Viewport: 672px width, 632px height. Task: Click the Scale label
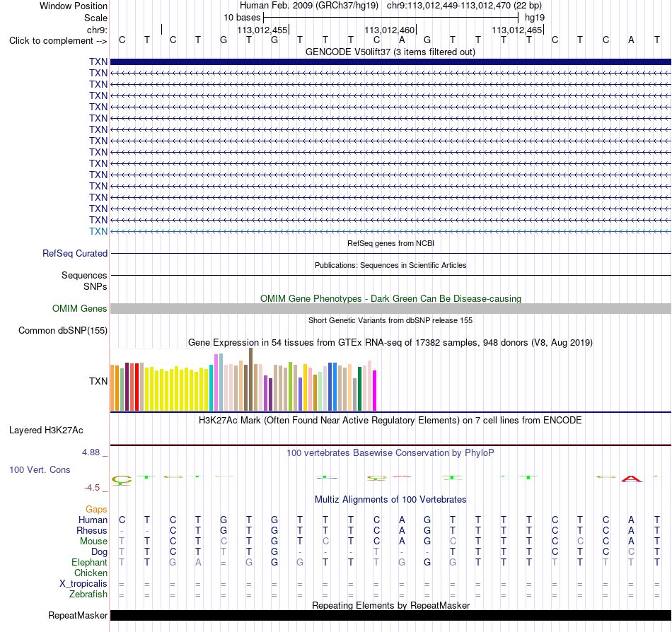point(95,18)
